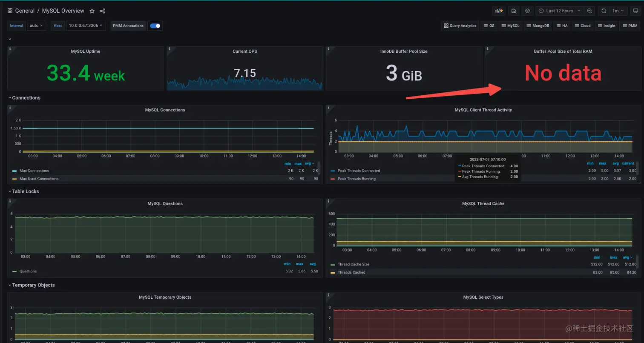Image resolution: width=644 pixels, height=343 pixels.
Task: Open the Interval auto dropdown
Action: point(36,26)
